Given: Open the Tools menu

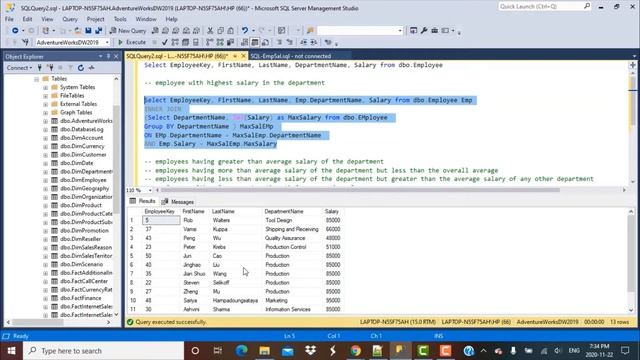Looking at the screenshot, I should click(x=120, y=19).
